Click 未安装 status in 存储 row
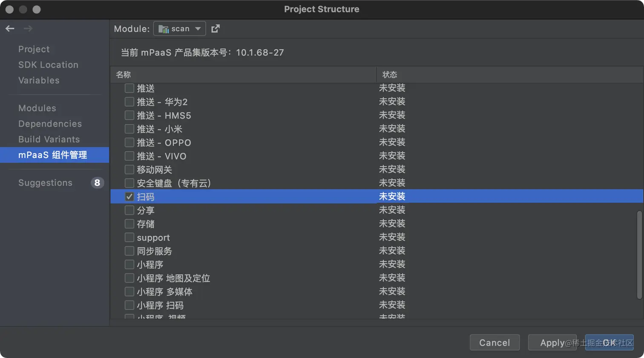The width and height of the screenshot is (644, 358). pos(392,223)
